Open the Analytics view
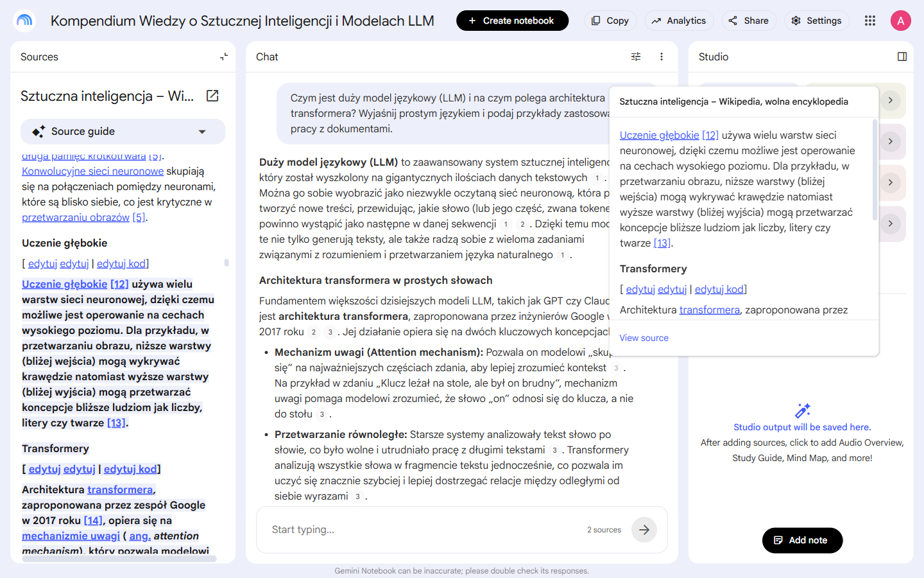The image size is (924, 578). click(x=680, y=21)
